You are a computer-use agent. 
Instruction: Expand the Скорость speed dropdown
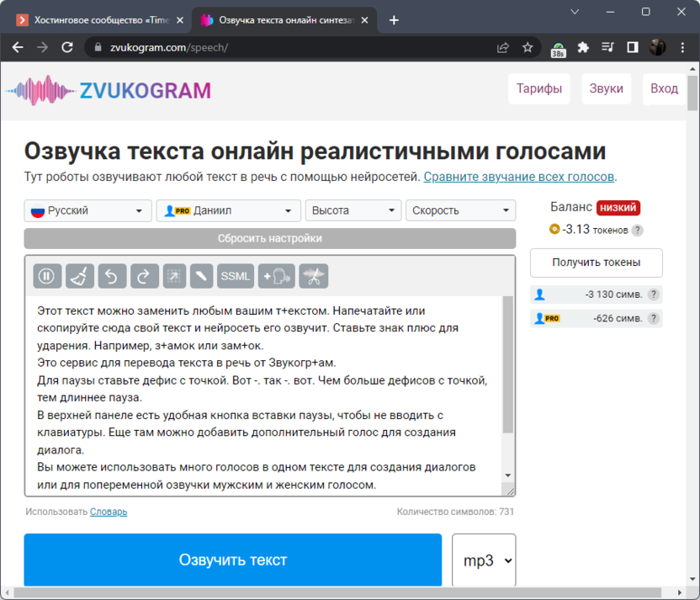460,210
